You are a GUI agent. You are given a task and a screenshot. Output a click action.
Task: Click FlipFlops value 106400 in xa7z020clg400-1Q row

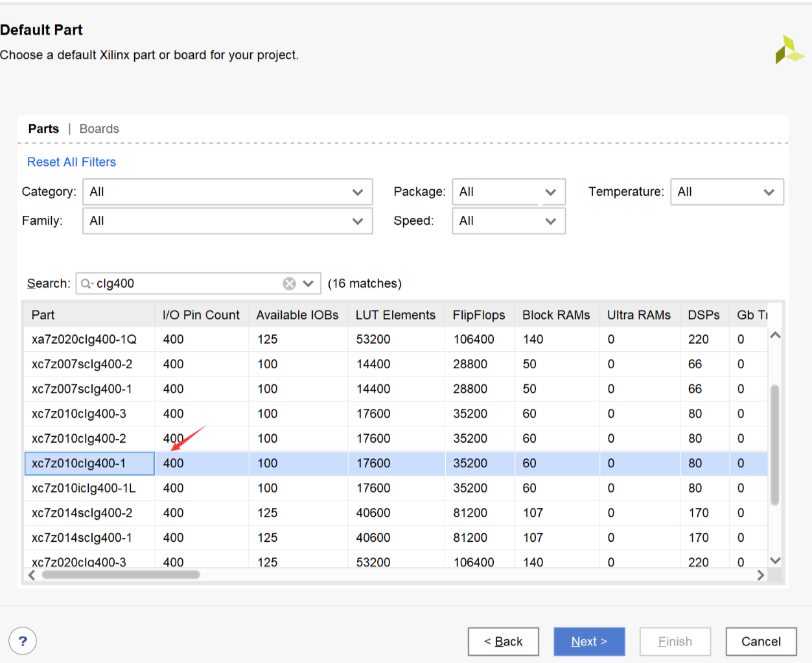tap(474, 340)
